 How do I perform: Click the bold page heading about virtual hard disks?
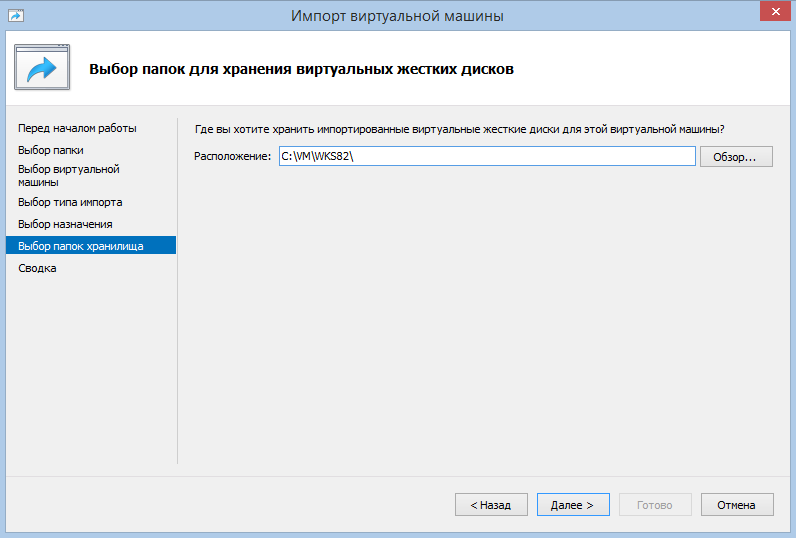click(x=302, y=69)
